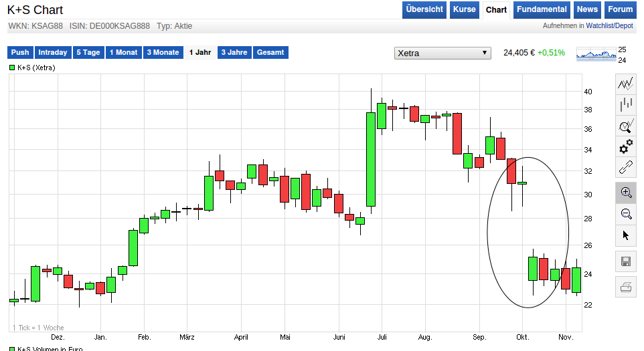Show the Gesamt timeframe
The height and width of the screenshot is (351, 644).
click(x=270, y=53)
